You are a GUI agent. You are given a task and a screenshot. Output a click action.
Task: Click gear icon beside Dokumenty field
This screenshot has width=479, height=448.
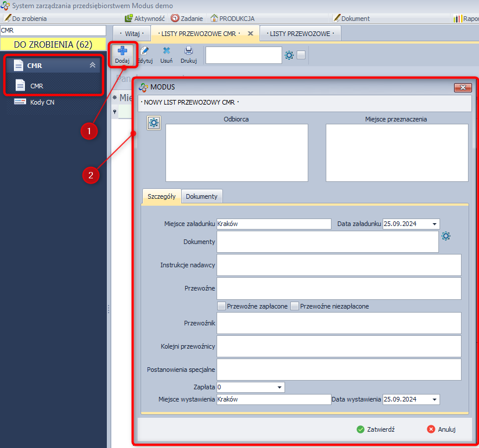(446, 236)
